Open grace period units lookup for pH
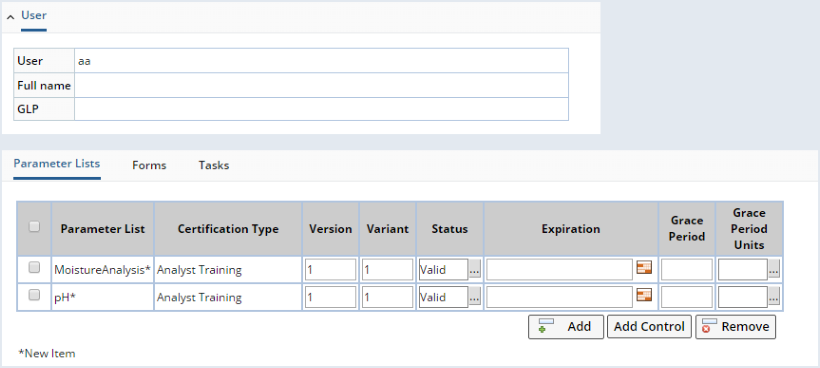The width and height of the screenshot is (820, 368). (774, 297)
